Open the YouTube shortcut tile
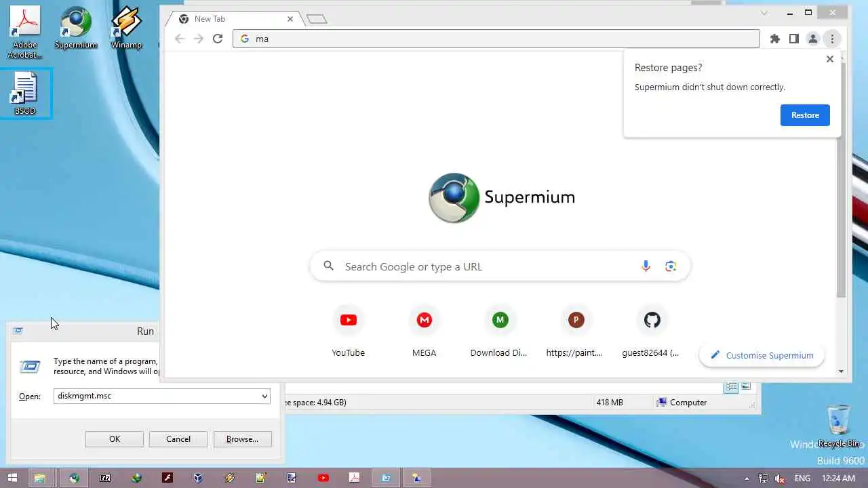 point(349,332)
